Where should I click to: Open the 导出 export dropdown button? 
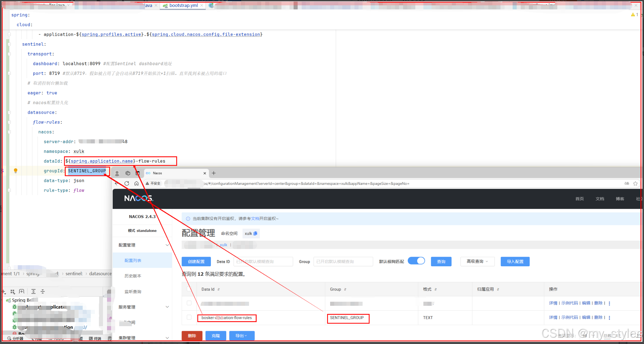coord(241,336)
